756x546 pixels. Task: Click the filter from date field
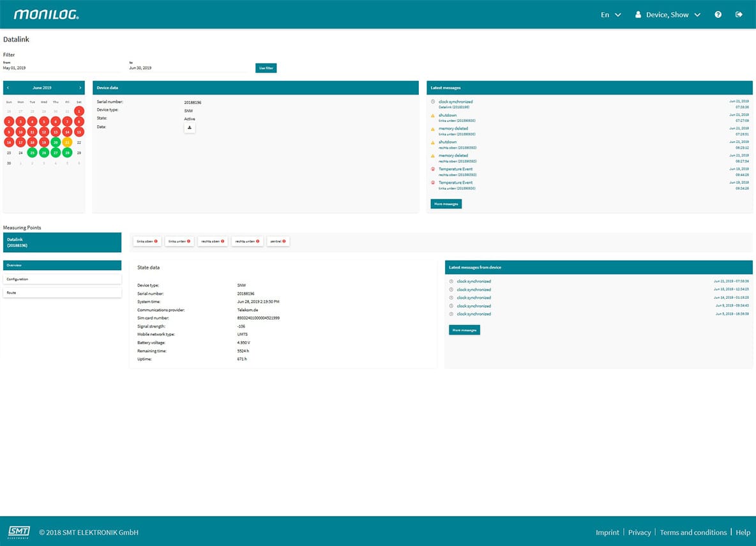[61, 68]
